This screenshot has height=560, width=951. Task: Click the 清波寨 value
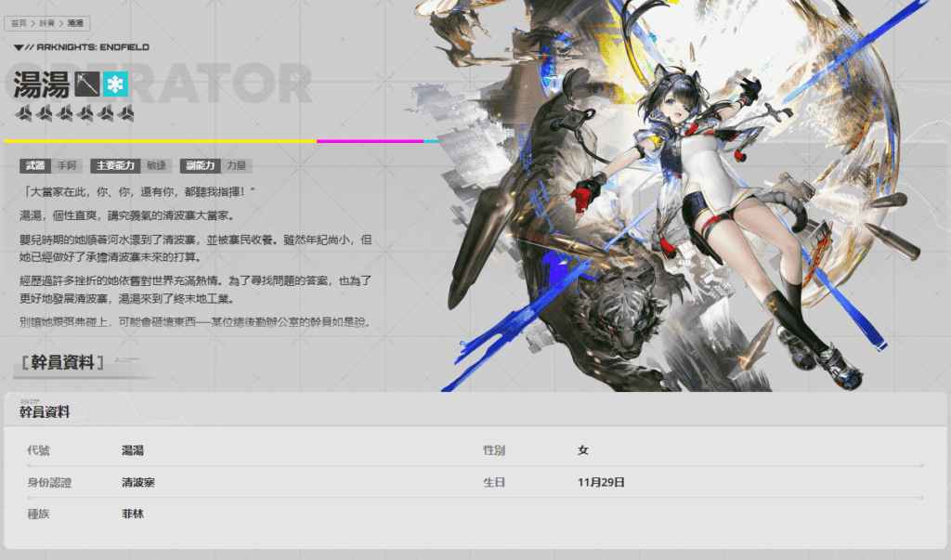point(138,482)
